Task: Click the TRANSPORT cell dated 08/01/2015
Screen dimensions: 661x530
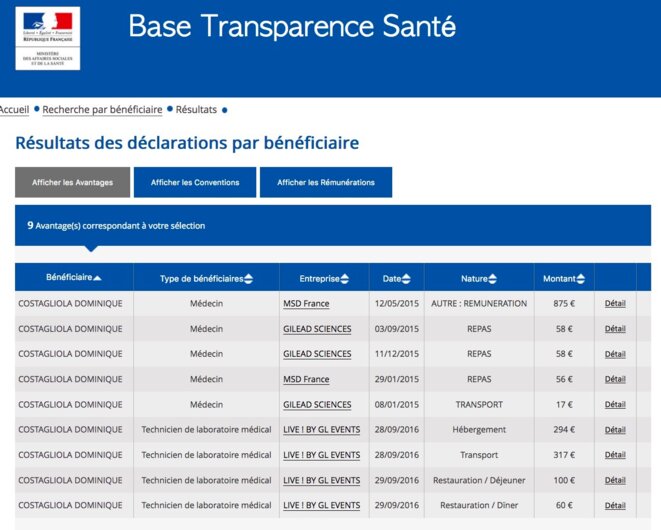Action: (x=479, y=404)
